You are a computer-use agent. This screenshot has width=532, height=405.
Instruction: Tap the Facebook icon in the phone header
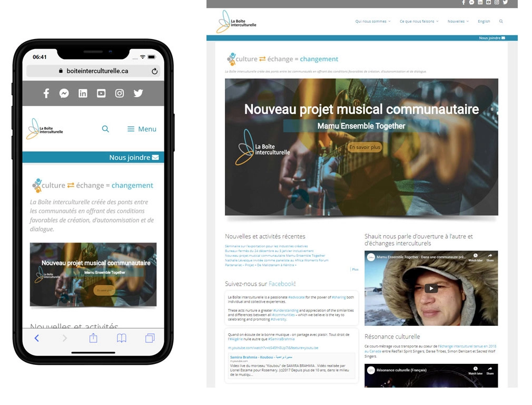coord(46,93)
